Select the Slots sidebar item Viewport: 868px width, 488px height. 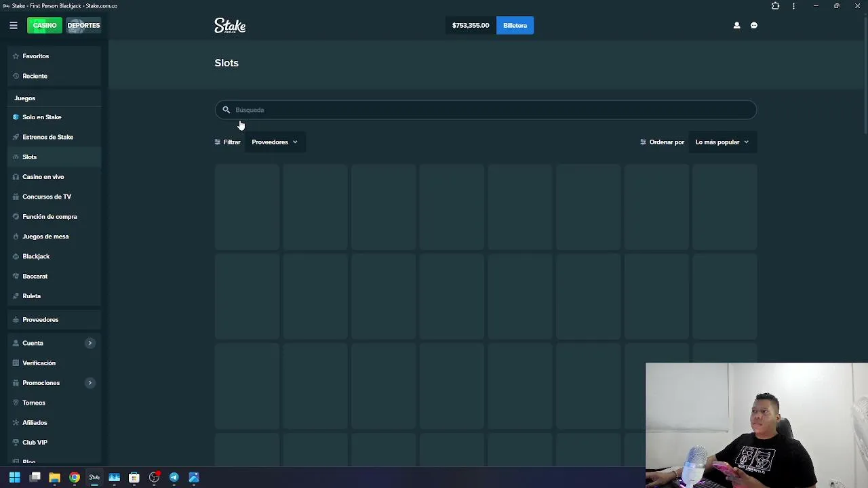tap(54, 157)
